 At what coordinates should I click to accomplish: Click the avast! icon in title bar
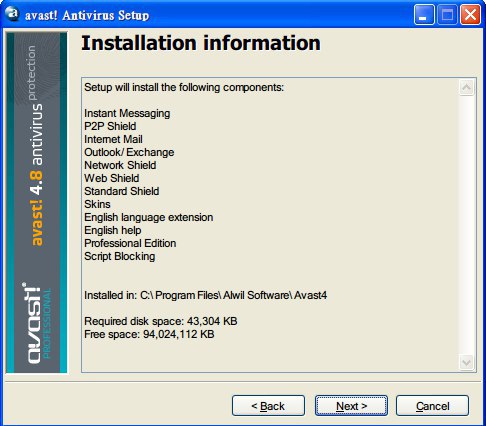pyautogui.click(x=13, y=14)
